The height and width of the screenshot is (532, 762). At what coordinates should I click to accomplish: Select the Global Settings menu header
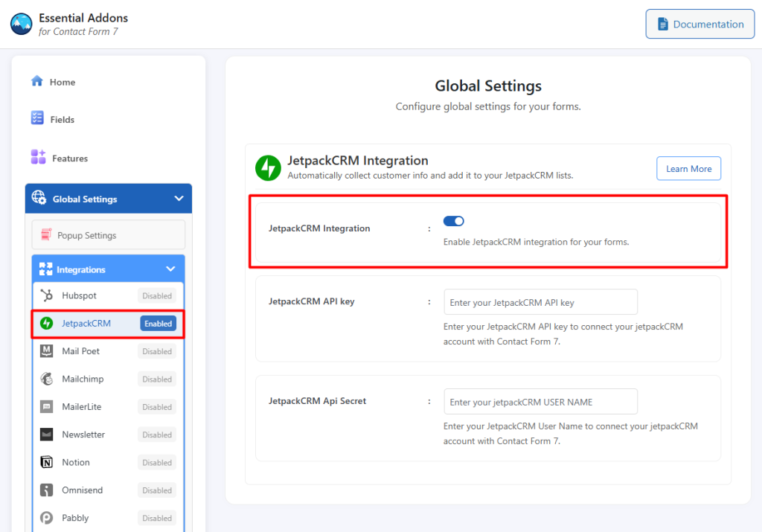[109, 198]
